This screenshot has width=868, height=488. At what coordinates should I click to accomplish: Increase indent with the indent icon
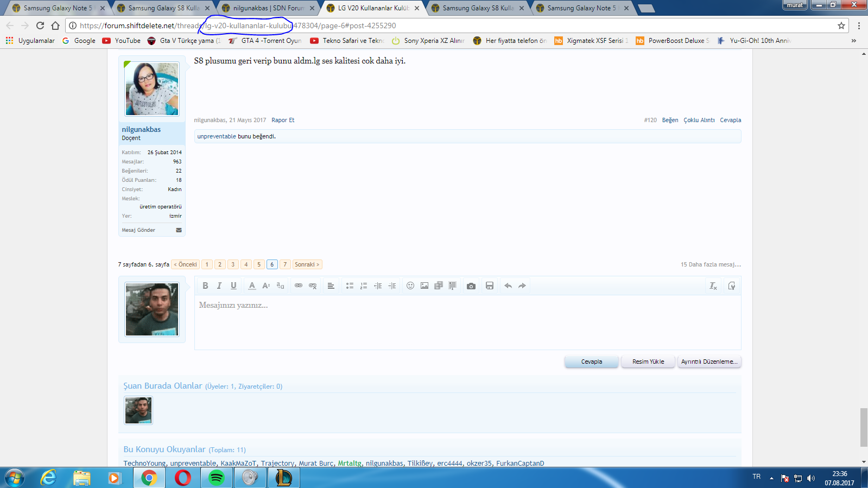point(392,286)
